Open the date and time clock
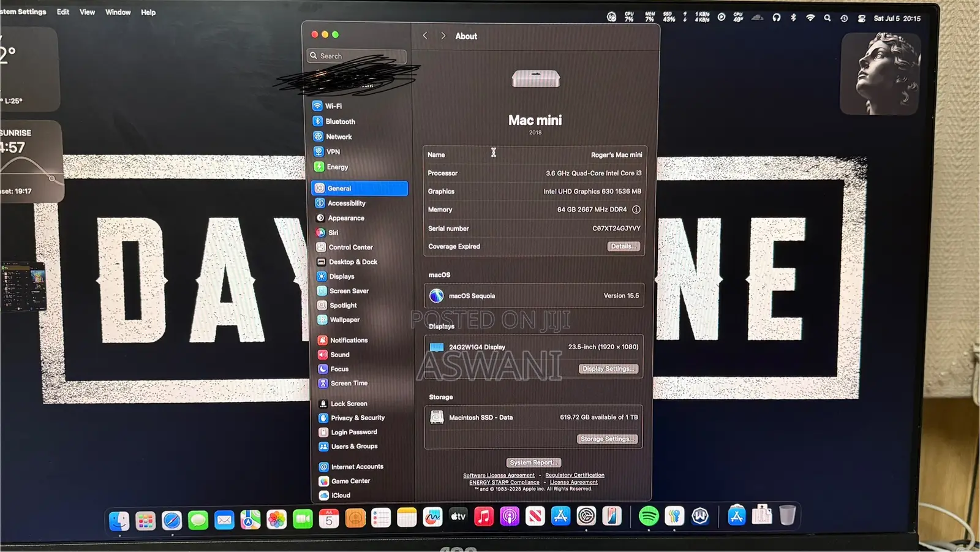The height and width of the screenshot is (552, 980). pyautogui.click(x=897, y=18)
